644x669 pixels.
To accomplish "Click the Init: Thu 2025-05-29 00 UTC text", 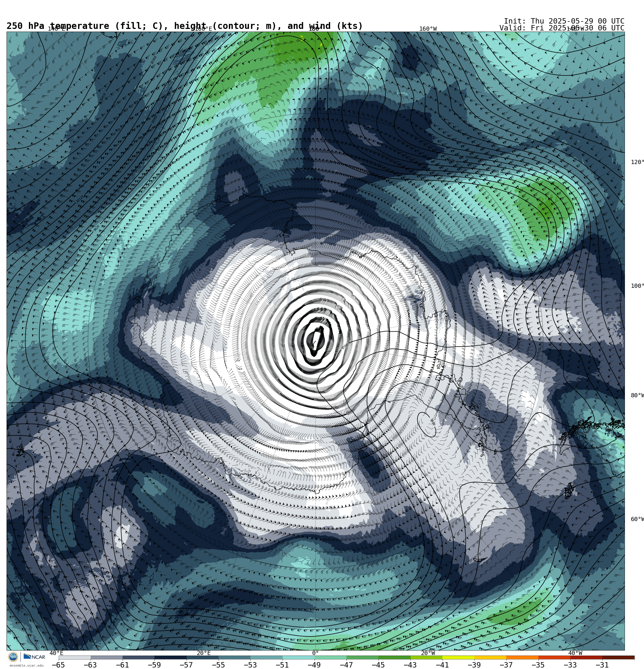I will coord(564,21).
